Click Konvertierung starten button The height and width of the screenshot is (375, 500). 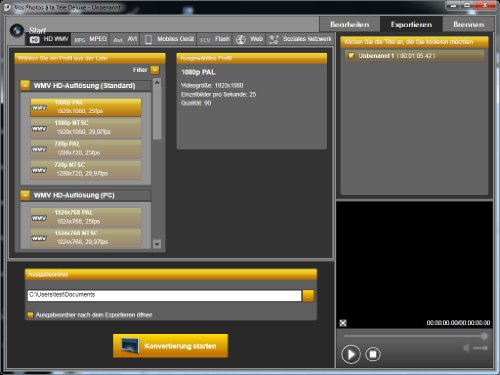[x=170, y=346]
